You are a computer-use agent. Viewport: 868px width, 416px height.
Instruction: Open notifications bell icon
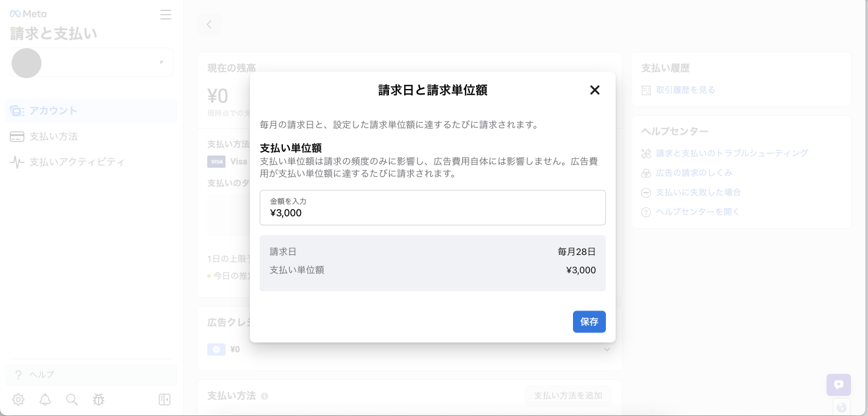[45, 400]
